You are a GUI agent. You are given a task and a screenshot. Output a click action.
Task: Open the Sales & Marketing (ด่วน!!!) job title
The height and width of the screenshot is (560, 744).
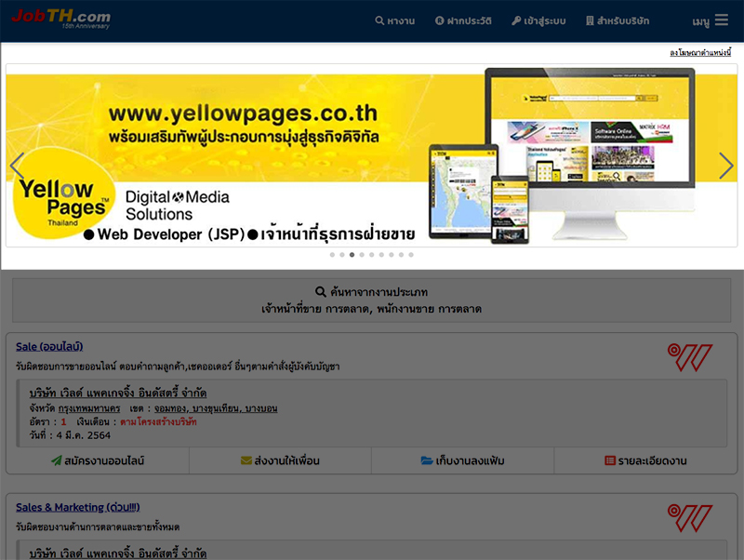click(x=78, y=507)
